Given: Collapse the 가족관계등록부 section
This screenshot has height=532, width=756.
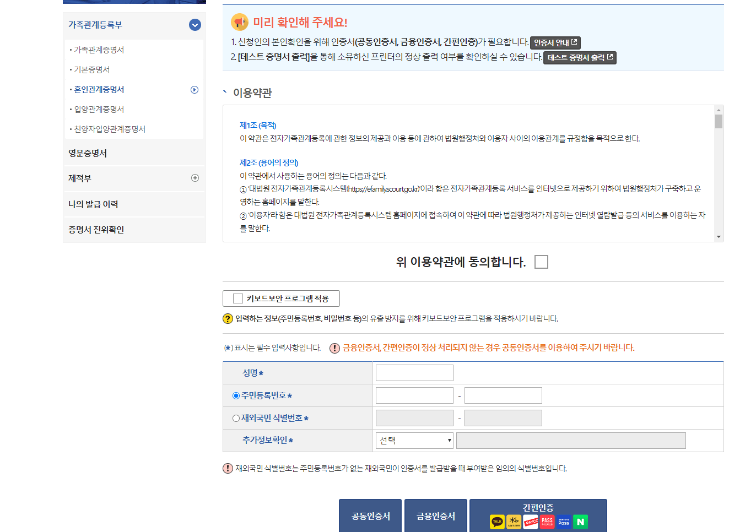Looking at the screenshot, I should click(x=194, y=25).
